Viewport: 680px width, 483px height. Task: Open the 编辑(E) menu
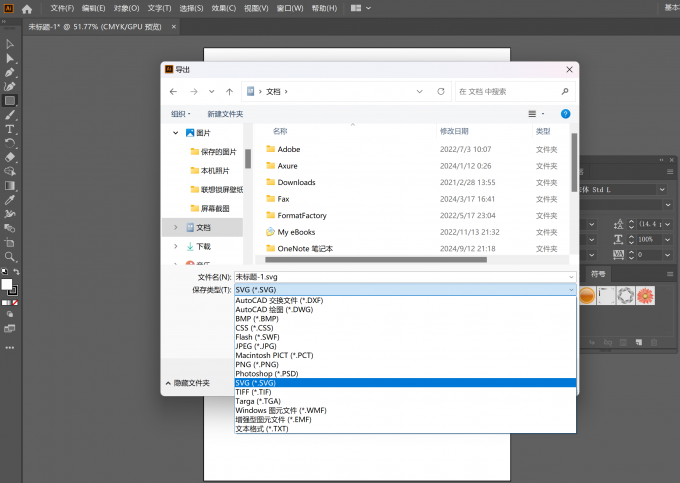click(94, 8)
